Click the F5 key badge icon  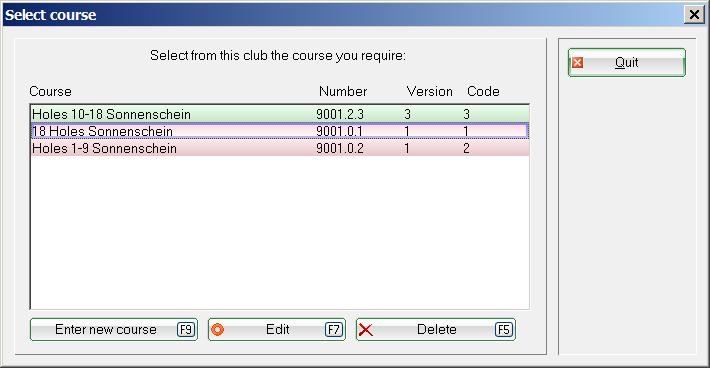pyautogui.click(x=504, y=330)
